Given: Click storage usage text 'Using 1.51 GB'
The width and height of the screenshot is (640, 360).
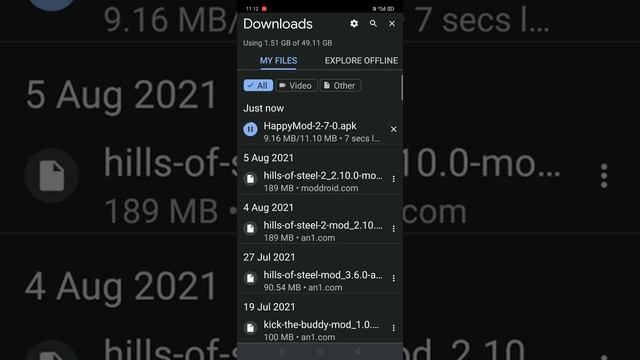Looking at the screenshot, I should [288, 43].
